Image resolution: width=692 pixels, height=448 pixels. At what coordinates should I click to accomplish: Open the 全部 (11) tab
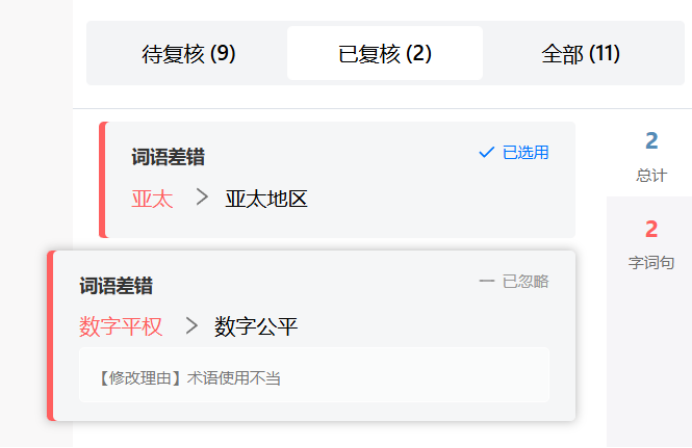point(580,54)
